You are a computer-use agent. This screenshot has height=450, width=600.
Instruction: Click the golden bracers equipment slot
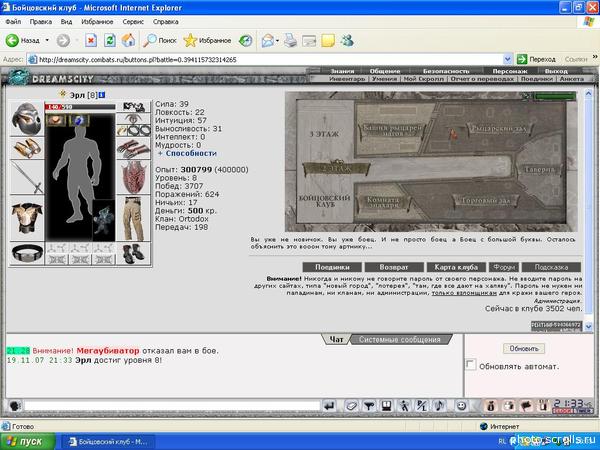[26, 148]
